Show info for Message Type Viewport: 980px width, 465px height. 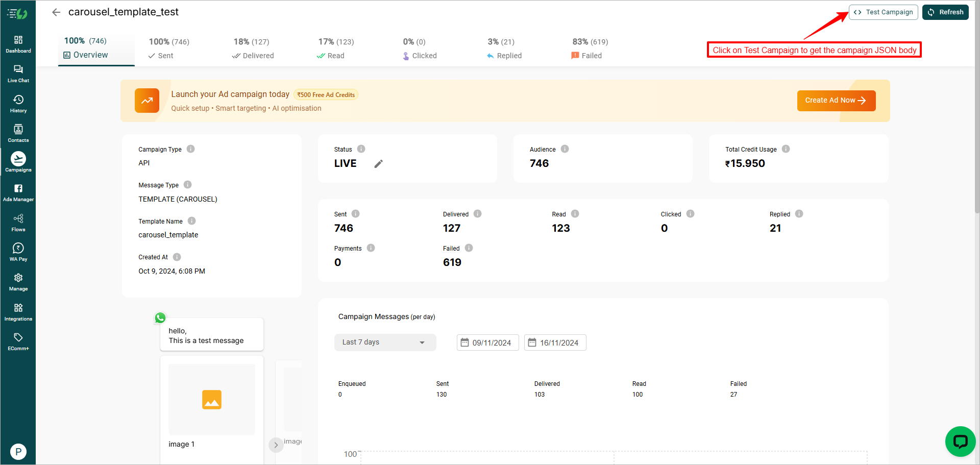click(x=187, y=185)
